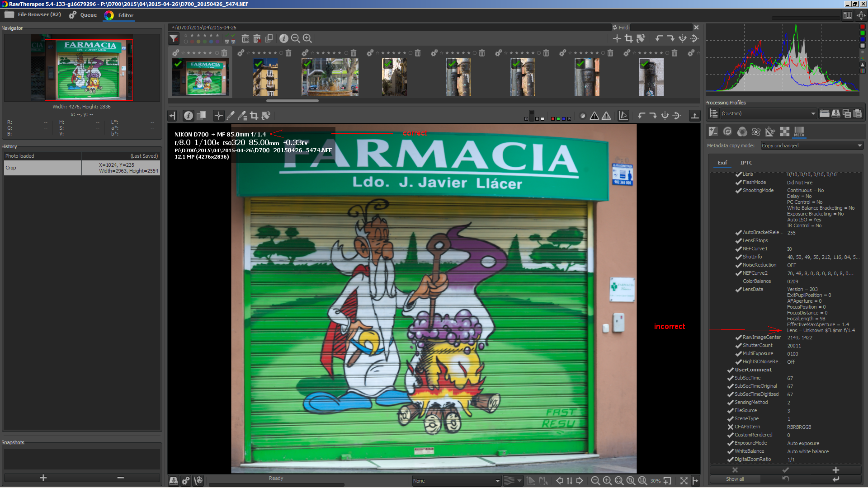Toggle the WhiteBalance Exif tag checkmark
Viewport: 868px width, 488px height.
730,451
